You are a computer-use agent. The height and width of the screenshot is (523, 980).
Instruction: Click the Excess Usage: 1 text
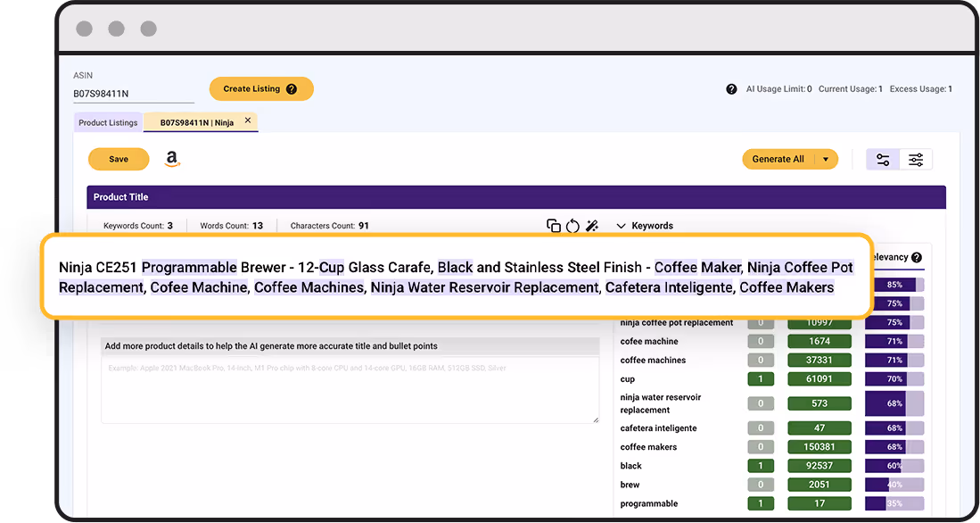tap(920, 89)
